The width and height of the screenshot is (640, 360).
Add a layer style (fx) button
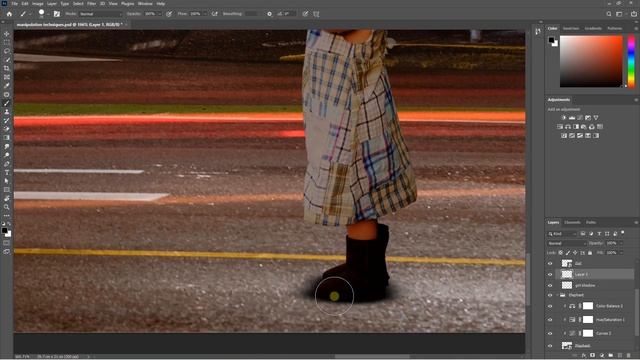pyautogui.click(x=584, y=356)
